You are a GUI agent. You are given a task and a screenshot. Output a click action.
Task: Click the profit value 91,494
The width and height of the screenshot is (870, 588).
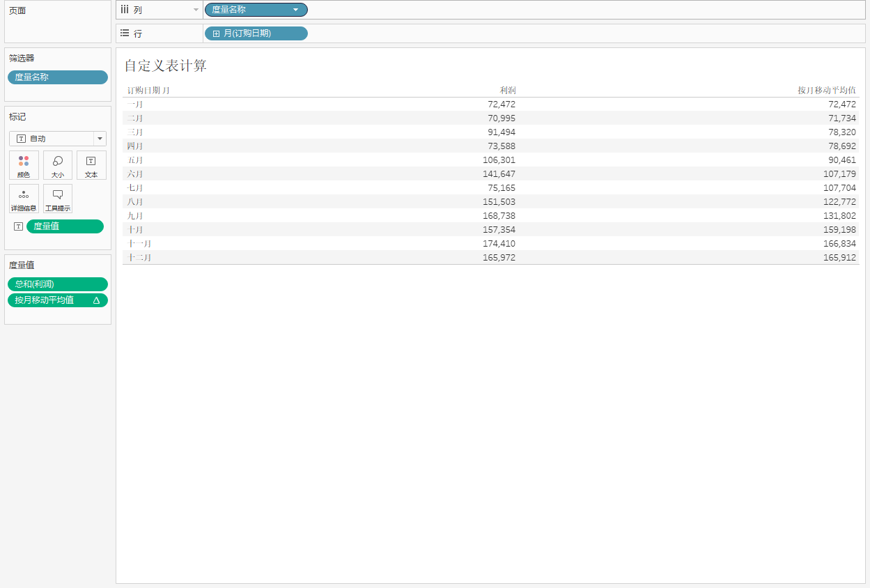(502, 132)
